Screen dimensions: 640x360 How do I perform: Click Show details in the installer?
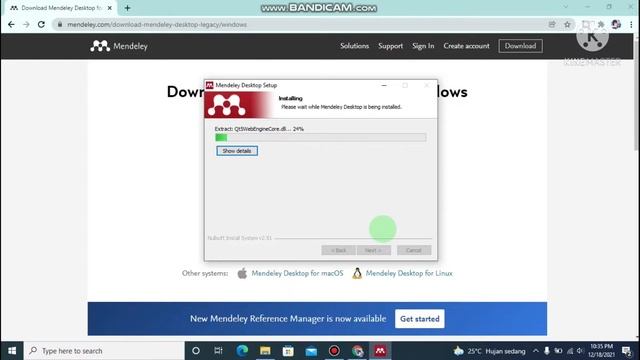pos(237,151)
